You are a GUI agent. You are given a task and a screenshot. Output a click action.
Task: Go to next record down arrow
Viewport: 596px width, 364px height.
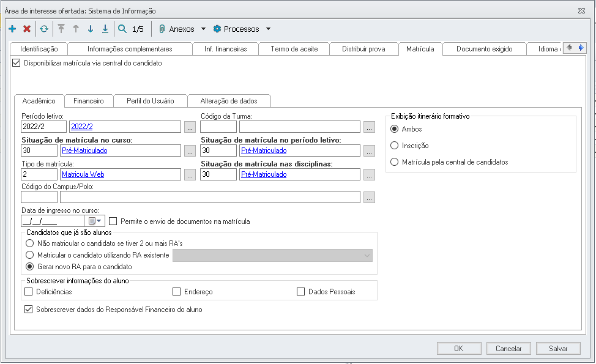click(x=91, y=29)
